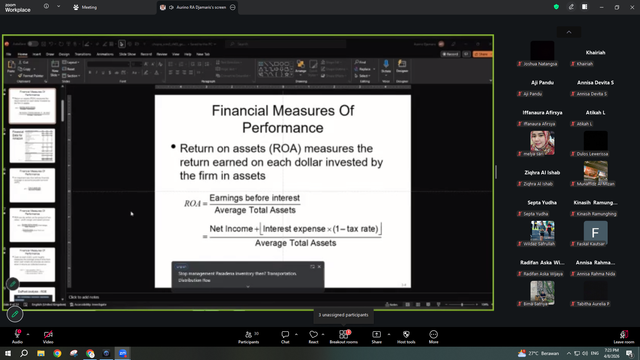Viewport: 640px width, 360px height.
Task: Open the Section dropdown in Slides group
Action: [x=71, y=76]
